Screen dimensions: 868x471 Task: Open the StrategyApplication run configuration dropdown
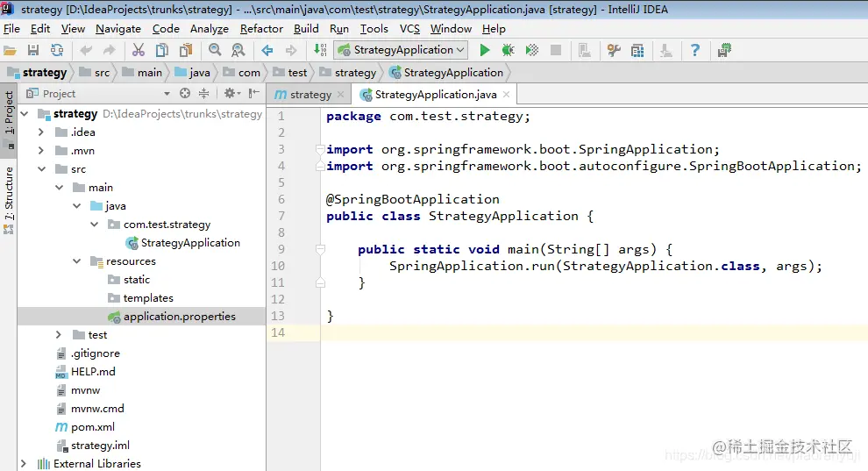pyautogui.click(x=402, y=50)
